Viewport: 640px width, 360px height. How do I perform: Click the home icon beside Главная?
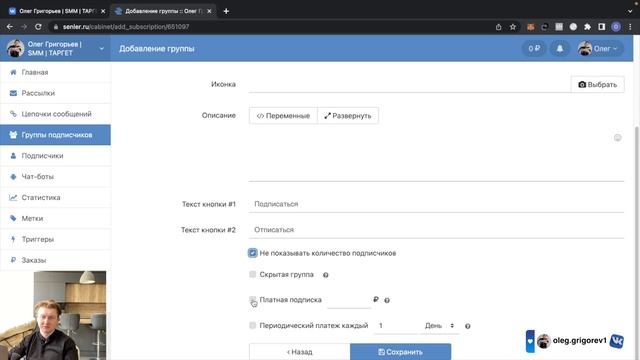point(13,72)
